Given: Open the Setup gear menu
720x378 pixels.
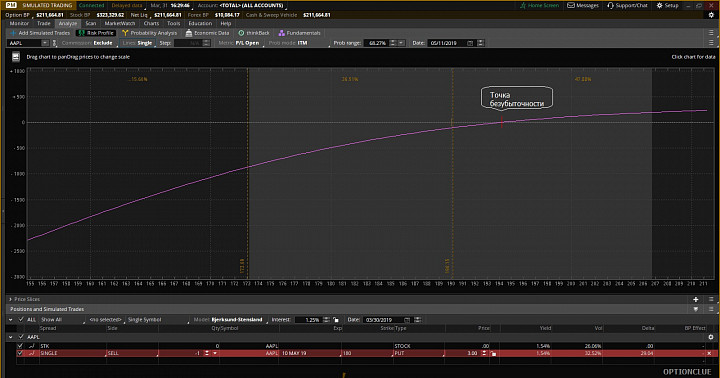Looking at the screenshot, I should (x=667, y=6).
